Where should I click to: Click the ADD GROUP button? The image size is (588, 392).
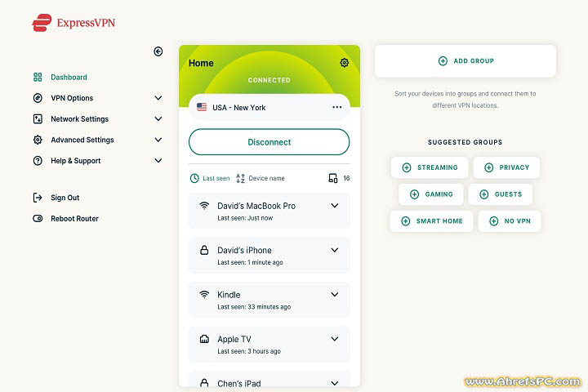(x=465, y=60)
